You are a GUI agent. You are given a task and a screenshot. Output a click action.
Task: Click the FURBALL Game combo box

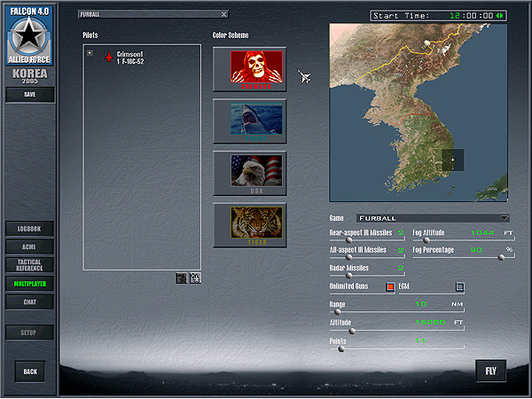coord(433,218)
